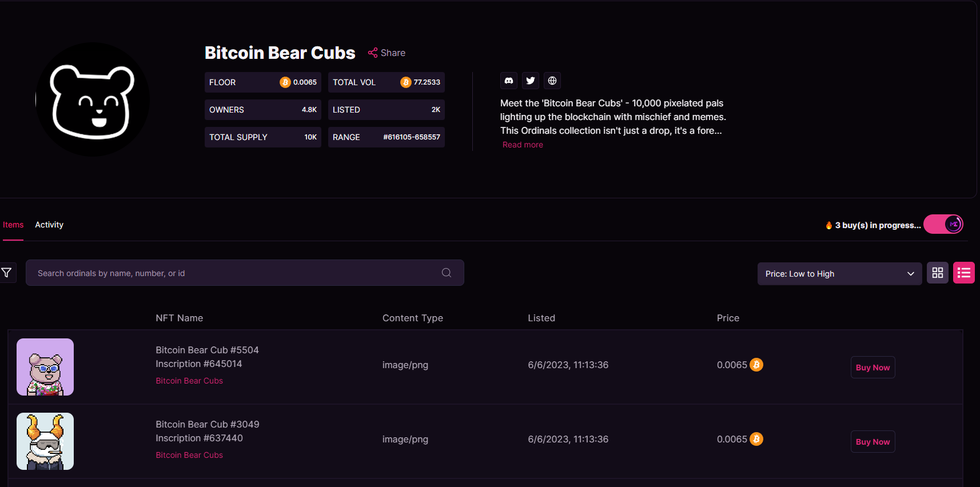Toggle the buys in progress switch
980x487 pixels.
click(943, 225)
